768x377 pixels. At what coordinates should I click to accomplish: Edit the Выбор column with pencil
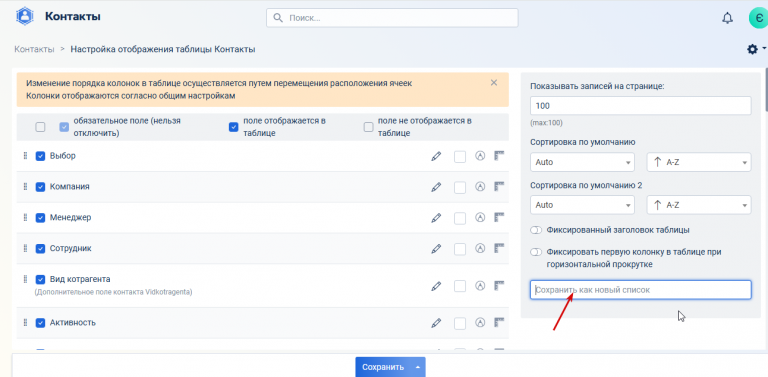point(436,156)
